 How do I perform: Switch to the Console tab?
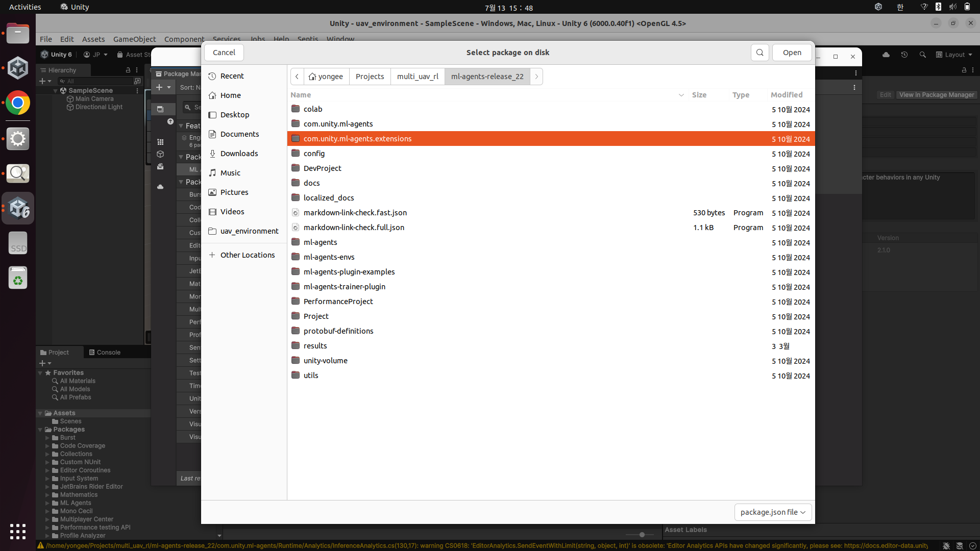105,353
